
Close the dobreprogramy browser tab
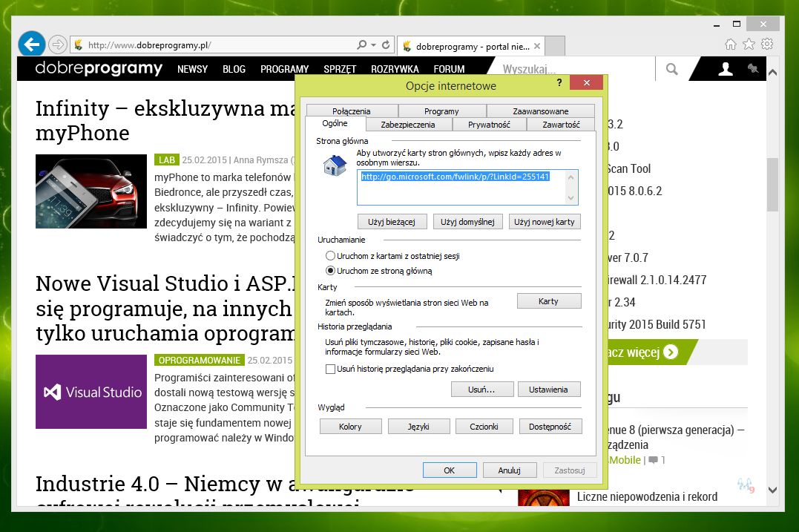pos(536,46)
